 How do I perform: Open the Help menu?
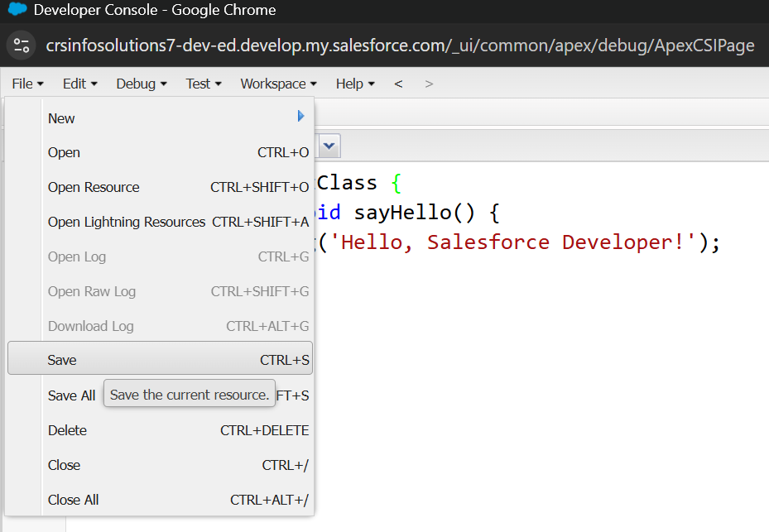tap(355, 84)
